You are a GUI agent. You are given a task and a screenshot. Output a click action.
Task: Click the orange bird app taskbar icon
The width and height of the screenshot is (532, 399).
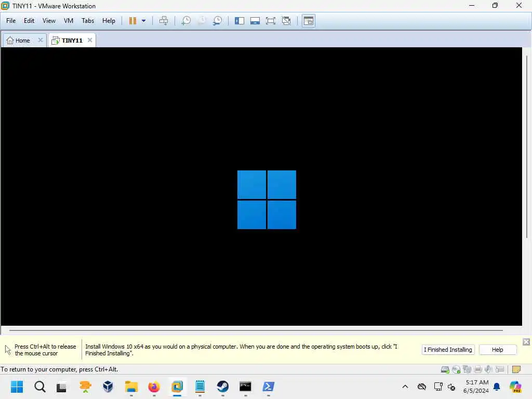pyautogui.click(x=85, y=386)
